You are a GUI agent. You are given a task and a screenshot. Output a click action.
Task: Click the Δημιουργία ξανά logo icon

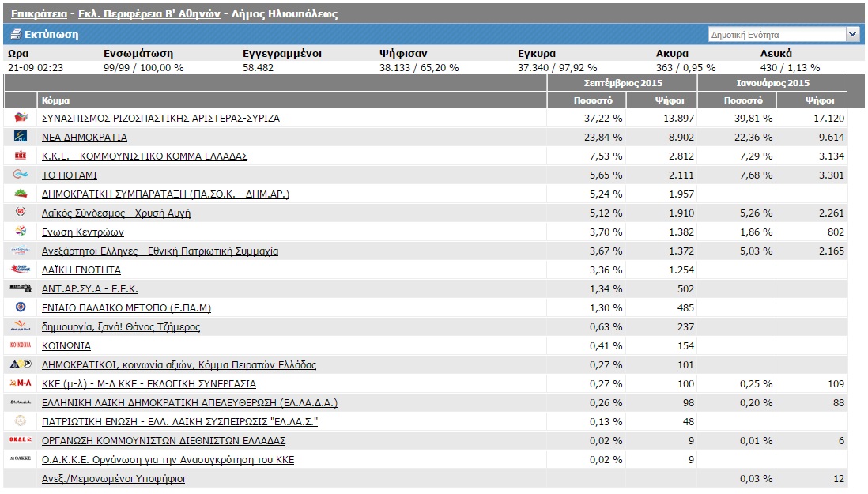[x=21, y=326]
